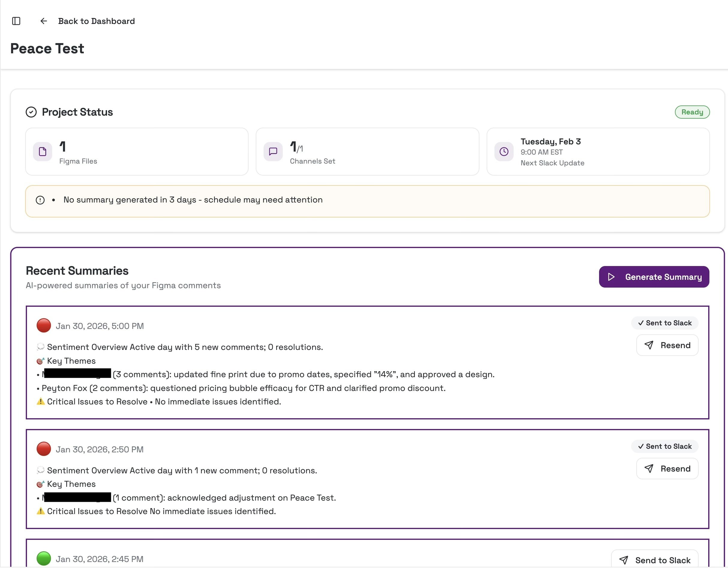Resend the Jan 30 2:50 PM summary
The height and width of the screenshot is (568, 728).
667,469
